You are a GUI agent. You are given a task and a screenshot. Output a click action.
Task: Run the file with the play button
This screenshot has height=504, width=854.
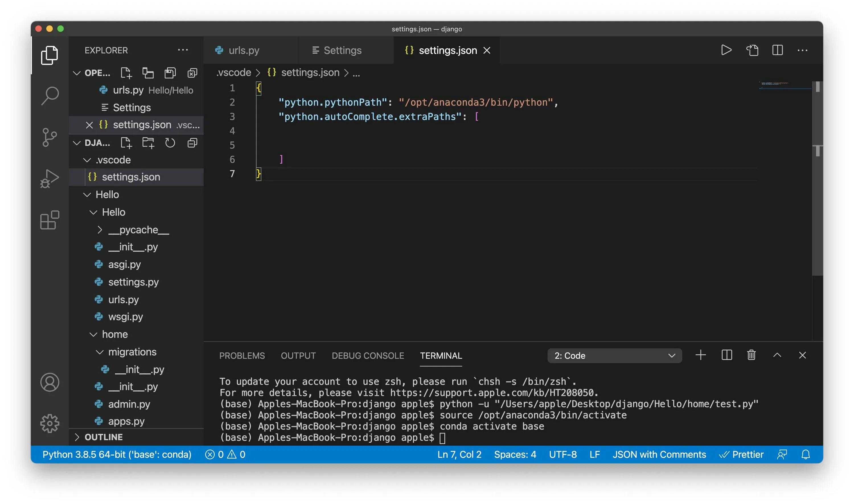pos(726,50)
